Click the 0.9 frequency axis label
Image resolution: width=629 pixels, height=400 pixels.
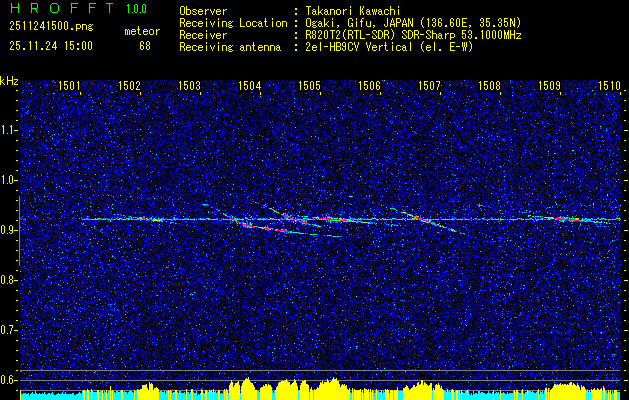(8, 230)
